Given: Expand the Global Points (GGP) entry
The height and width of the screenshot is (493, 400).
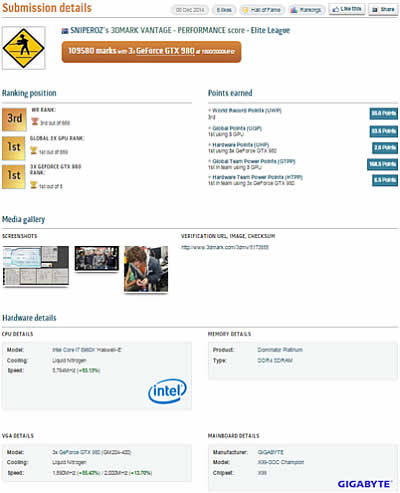Looking at the screenshot, I should 235,128.
